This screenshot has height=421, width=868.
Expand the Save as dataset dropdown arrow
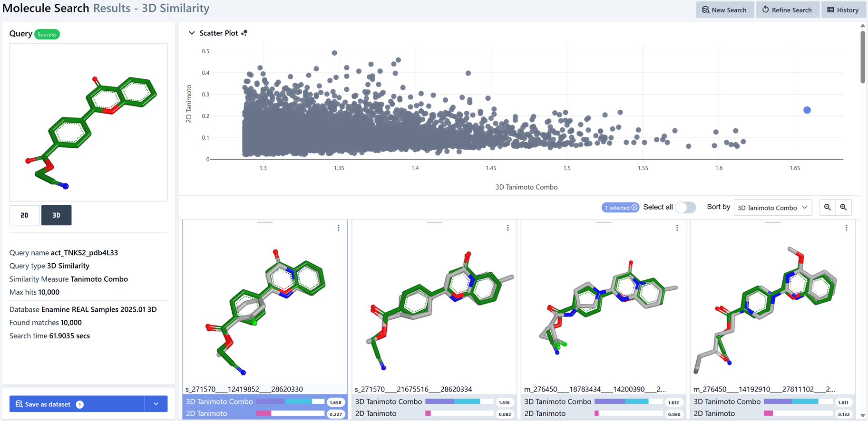tap(156, 404)
